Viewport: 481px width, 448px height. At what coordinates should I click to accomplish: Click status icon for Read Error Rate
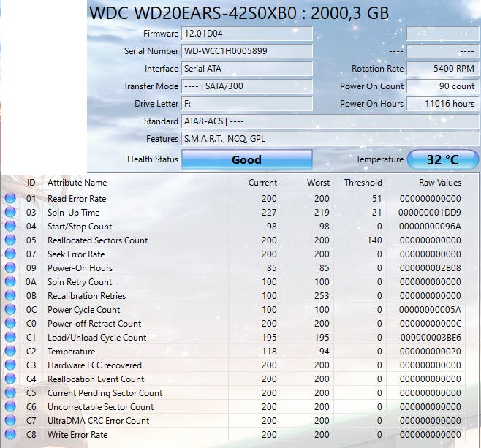click(10, 198)
